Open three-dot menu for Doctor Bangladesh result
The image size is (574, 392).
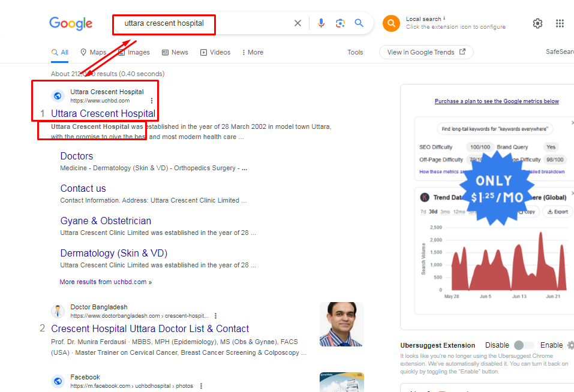(215, 315)
